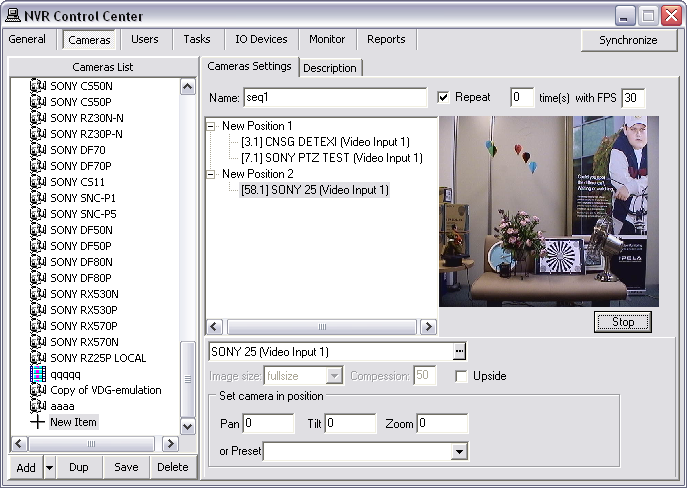The height and width of the screenshot is (488, 687).
Task: Click the Zoom value field
Action: click(443, 423)
